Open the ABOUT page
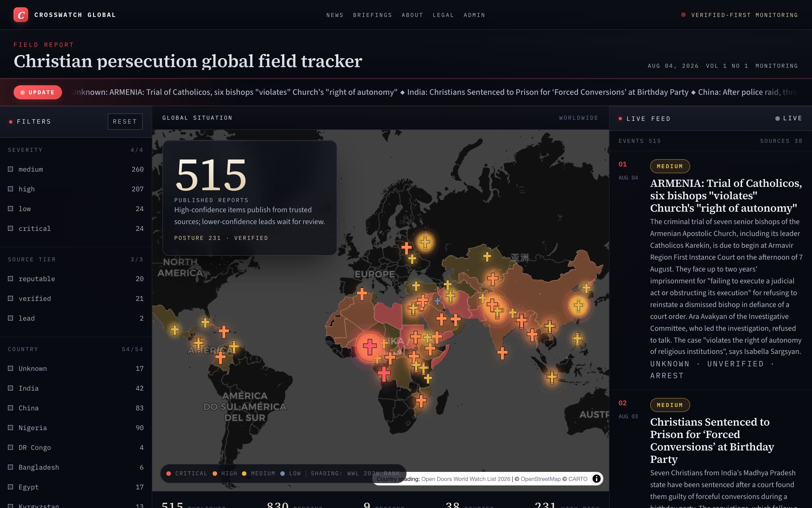Viewport: 812px width, 508px height. 412,15
